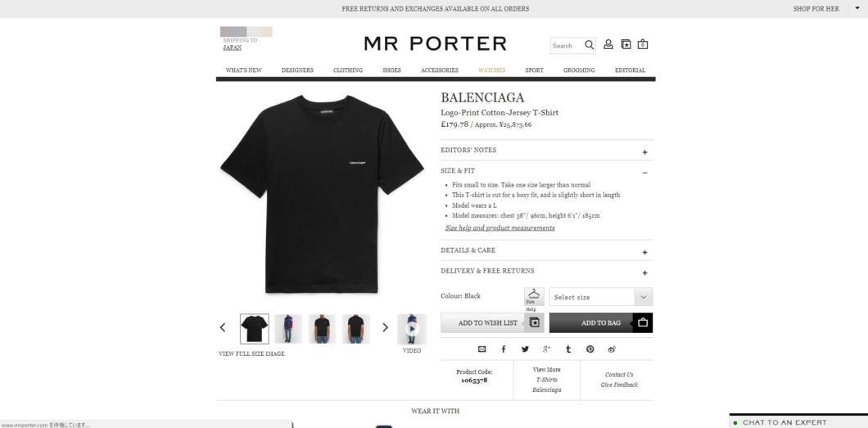The height and width of the screenshot is (428, 868).
Task: Play the product video thumbnail
Action: pyautogui.click(x=412, y=329)
